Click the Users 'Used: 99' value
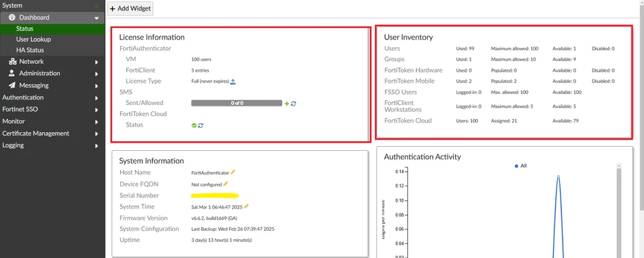Screen dimensions: 644x258 point(465,49)
